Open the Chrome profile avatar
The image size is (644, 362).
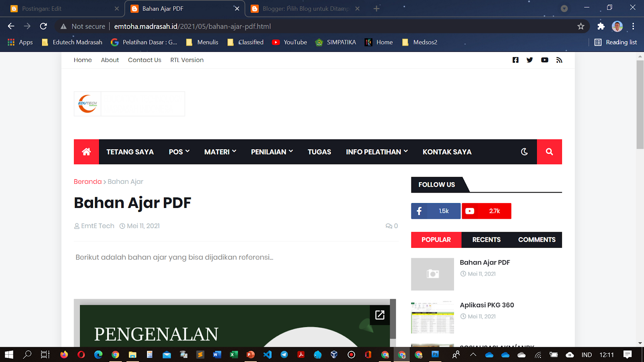(x=617, y=26)
